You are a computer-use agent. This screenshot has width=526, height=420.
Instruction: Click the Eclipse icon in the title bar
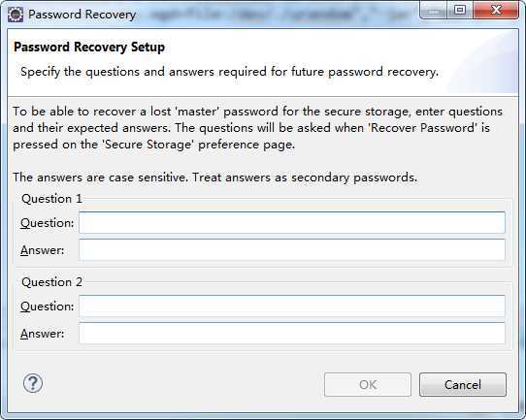point(16,15)
